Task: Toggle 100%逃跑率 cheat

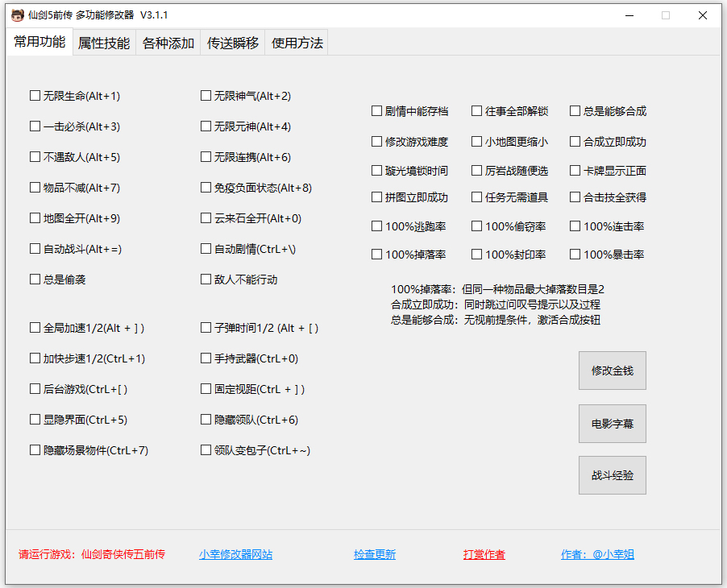Action: point(376,226)
